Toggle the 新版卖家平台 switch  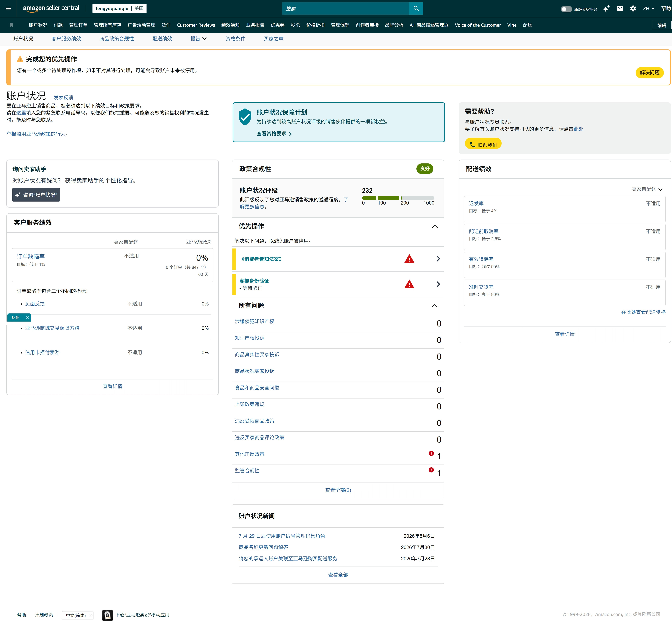coord(566,9)
